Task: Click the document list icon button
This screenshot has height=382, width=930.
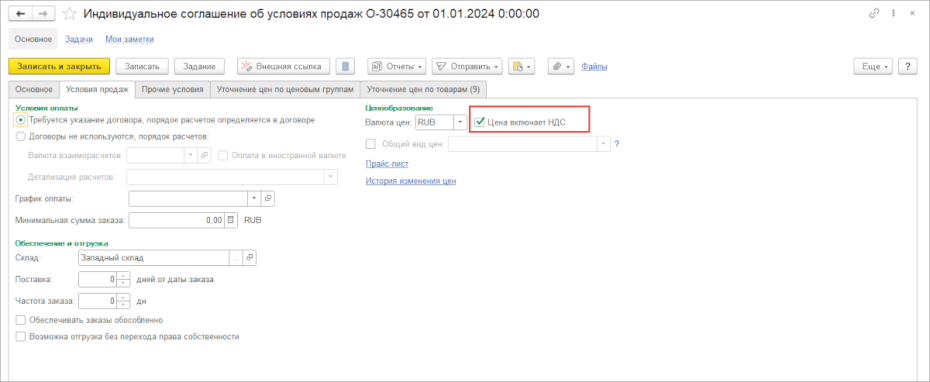Action: (x=345, y=66)
